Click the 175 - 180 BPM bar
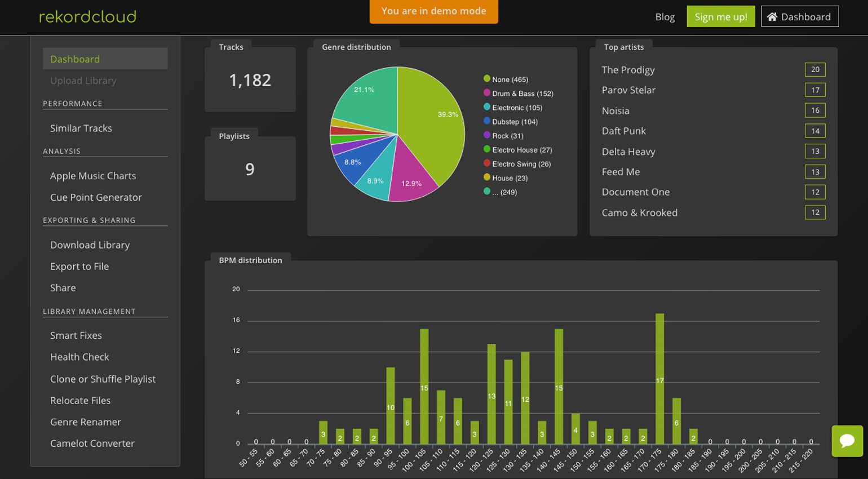 [677, 420]
